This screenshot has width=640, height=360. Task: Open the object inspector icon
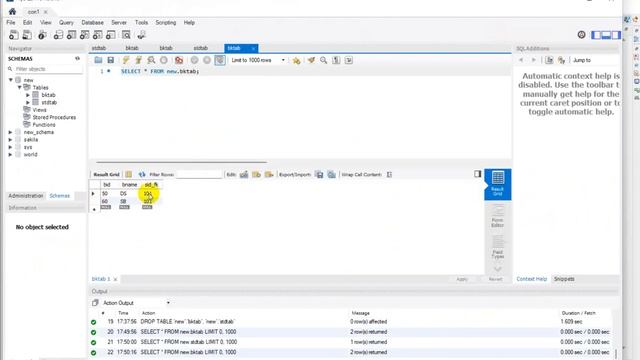[x=42, y=35]
